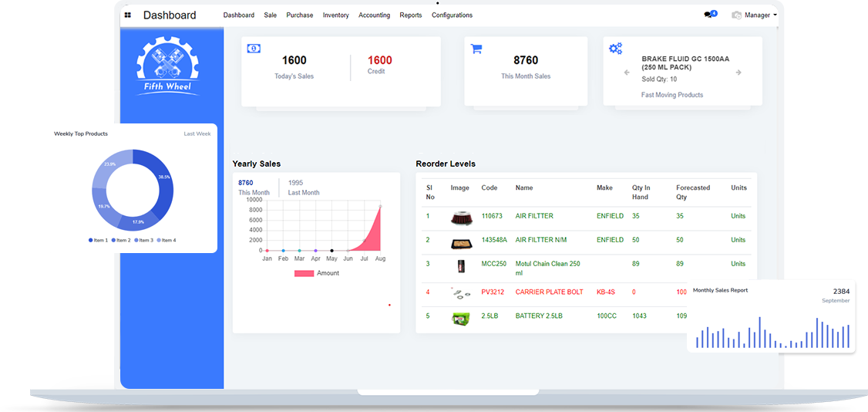868x412 pixels.
Task: Open the Configurations menu
Action: coord(452,15)
